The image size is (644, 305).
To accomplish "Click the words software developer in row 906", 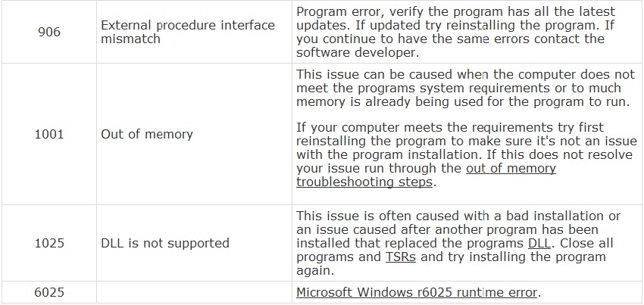I will pos(355,52).
